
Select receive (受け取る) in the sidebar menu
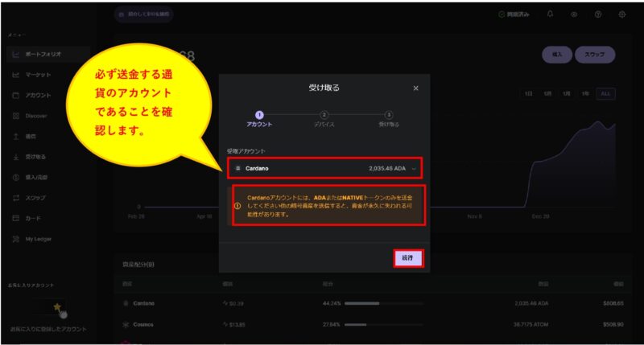pos(35,157)
